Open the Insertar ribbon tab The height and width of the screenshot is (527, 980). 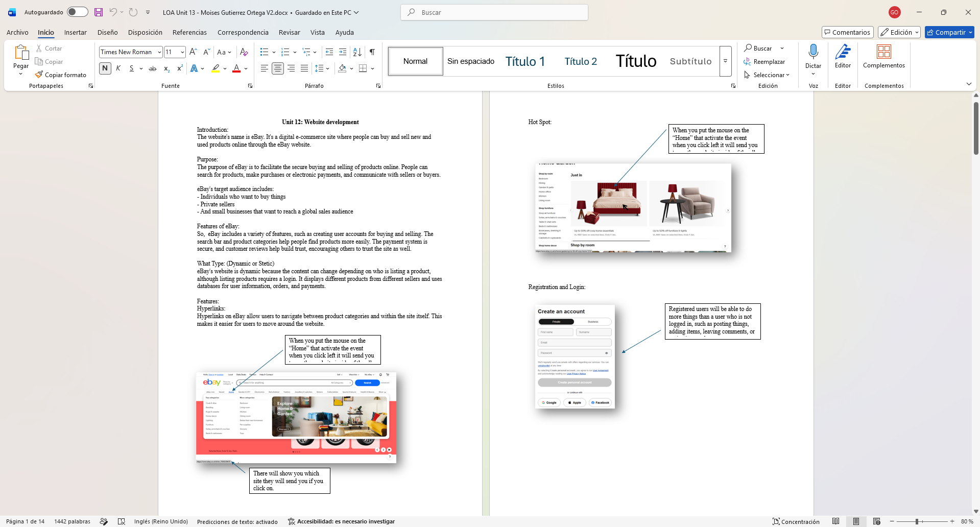[x=76, y=32]
